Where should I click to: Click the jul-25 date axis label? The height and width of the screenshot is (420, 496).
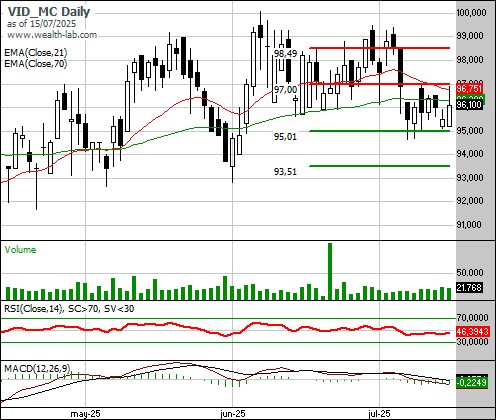379,414
